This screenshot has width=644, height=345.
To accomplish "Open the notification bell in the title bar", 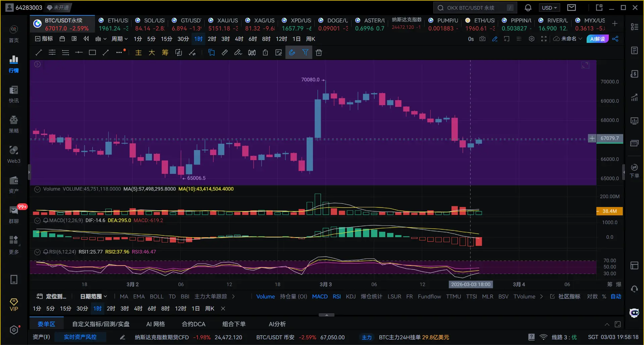I will [528, 8].
